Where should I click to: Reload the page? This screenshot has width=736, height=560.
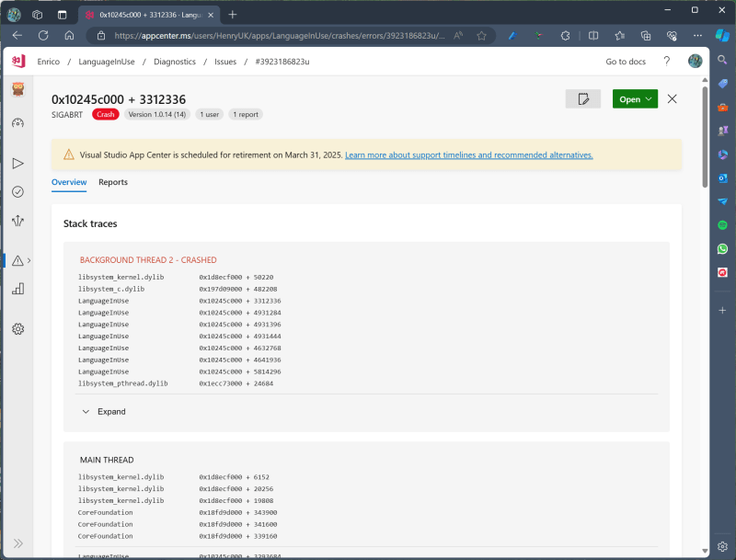[43, 36]
